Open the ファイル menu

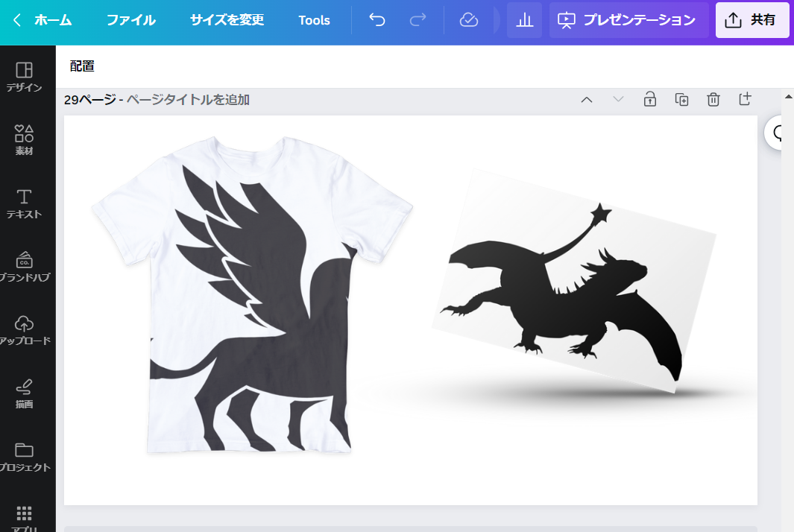click(x=130, y=20)
